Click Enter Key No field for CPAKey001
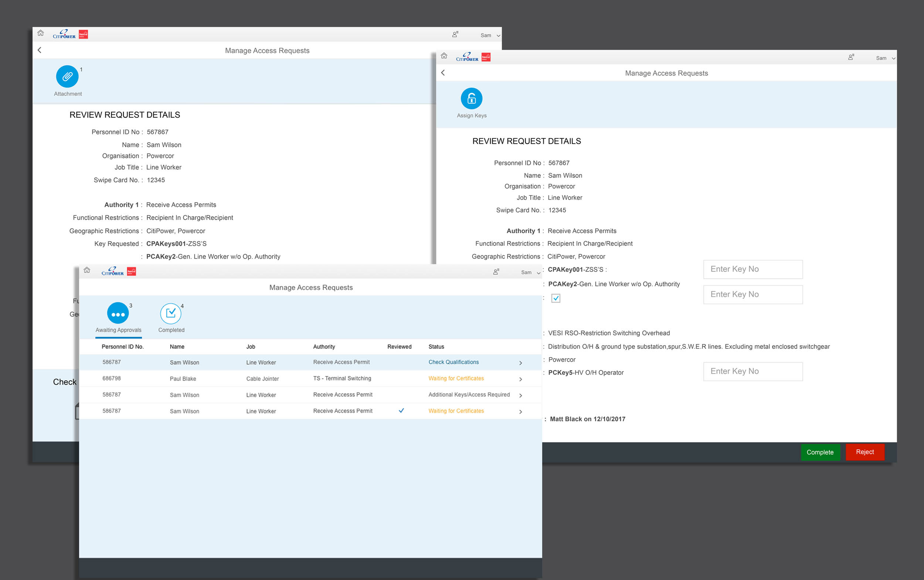The width and height of the screenshot is (924, 580). 753,269
